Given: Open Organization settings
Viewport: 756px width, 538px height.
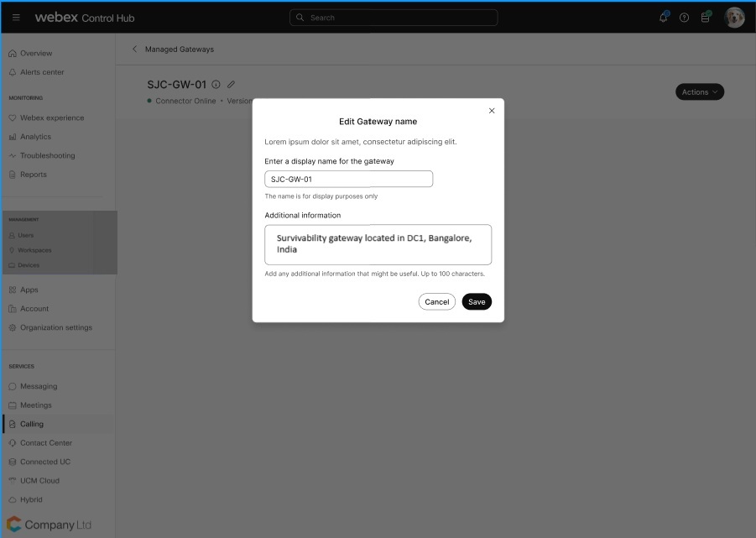Looking at the screenshot, I should pos(56,328).
